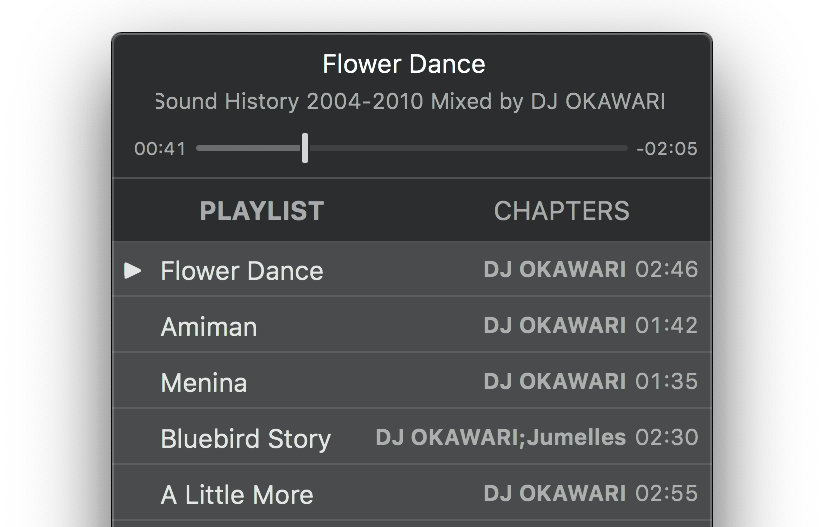Screen dimensions: 824x527
Task: Click elapsed time 00:41
Action: 160,149
